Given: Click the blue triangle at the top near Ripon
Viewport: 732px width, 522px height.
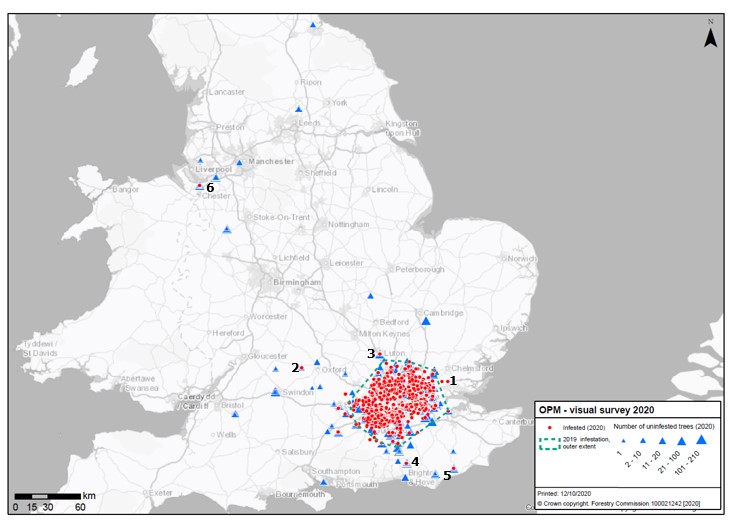Looking at the screenshot, I should click(x=314, y=25).
